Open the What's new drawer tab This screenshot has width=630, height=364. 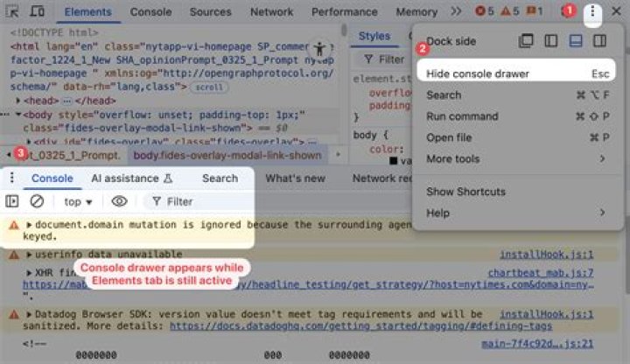click(x=296, y=178)
